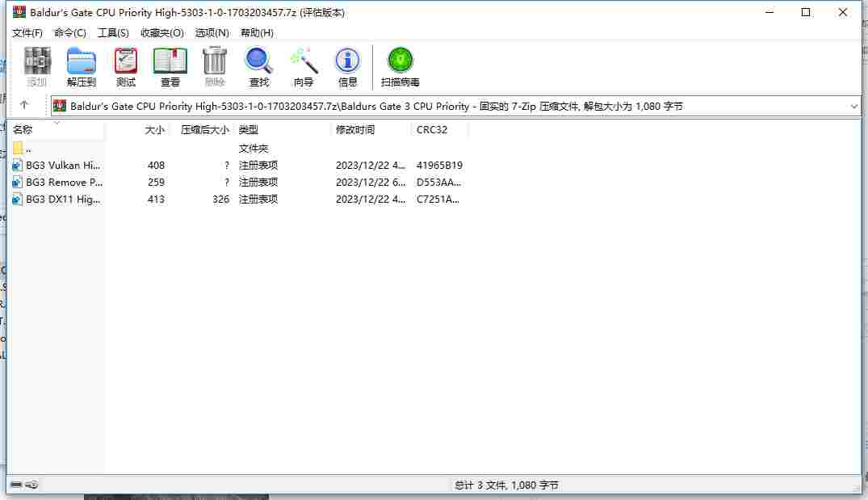This screenshot has height=500, width=868.
Task: Open the Commands (命令) menu
Action: point(69,32)
